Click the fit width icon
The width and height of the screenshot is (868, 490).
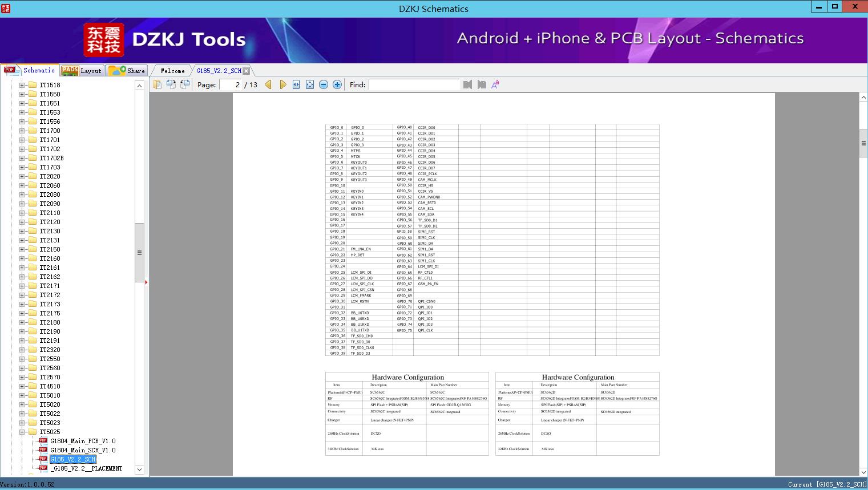(x=296, y=84)
